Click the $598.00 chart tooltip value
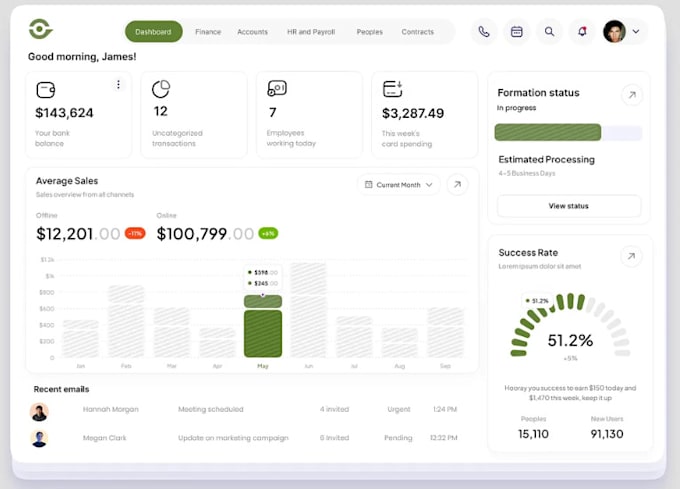The image size is (680, 489). click(266, 273)
